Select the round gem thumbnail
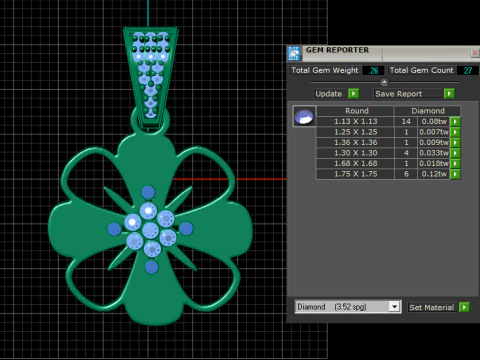 click(304, 116)
